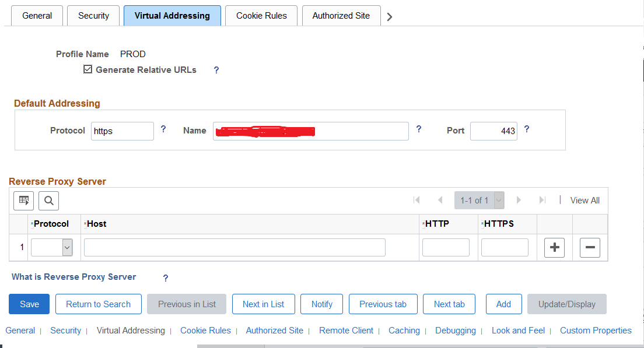Viewport: 644px width, 348px height.
Task: Open the grid Personalize icon
Action: [x=23, y=201]
